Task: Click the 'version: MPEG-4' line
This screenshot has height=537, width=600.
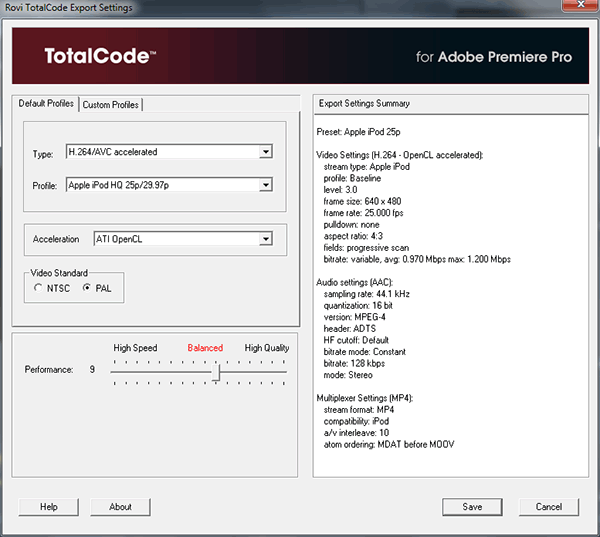Action: (354, 317)
